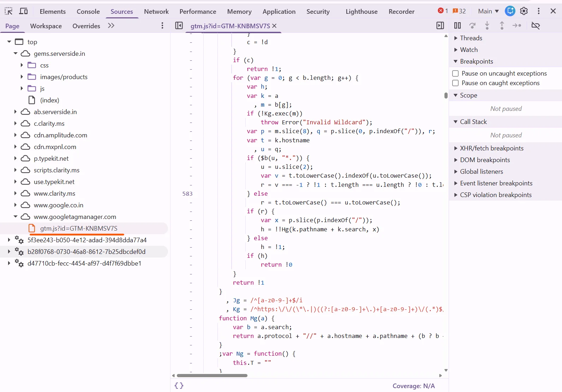Select gtm.js?id=GTM-KNBMSV7S in the file tree

(79, 228)
